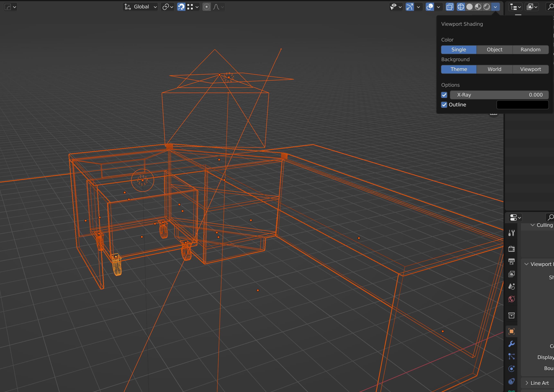The image size is (554, 392).
Task: Click the Outliner search field
Action: click(550, 7)
